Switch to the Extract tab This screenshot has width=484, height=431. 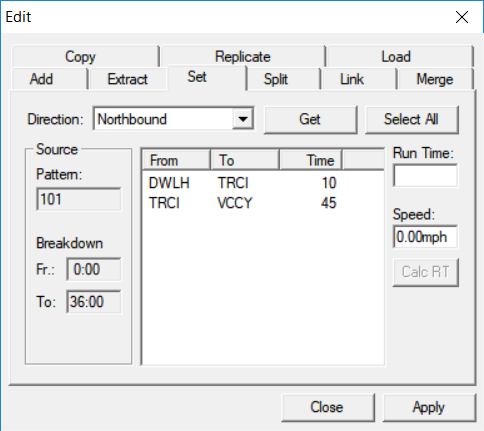127,79
